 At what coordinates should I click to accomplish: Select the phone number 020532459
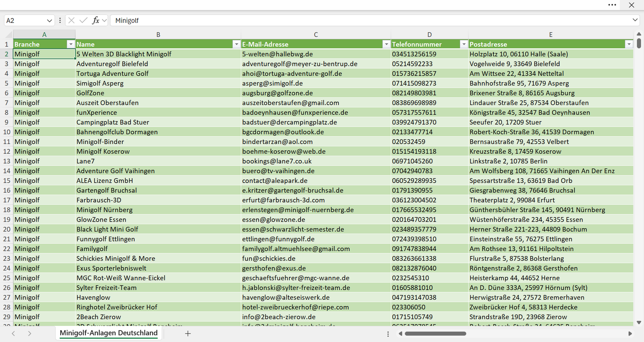coord(430,141)
